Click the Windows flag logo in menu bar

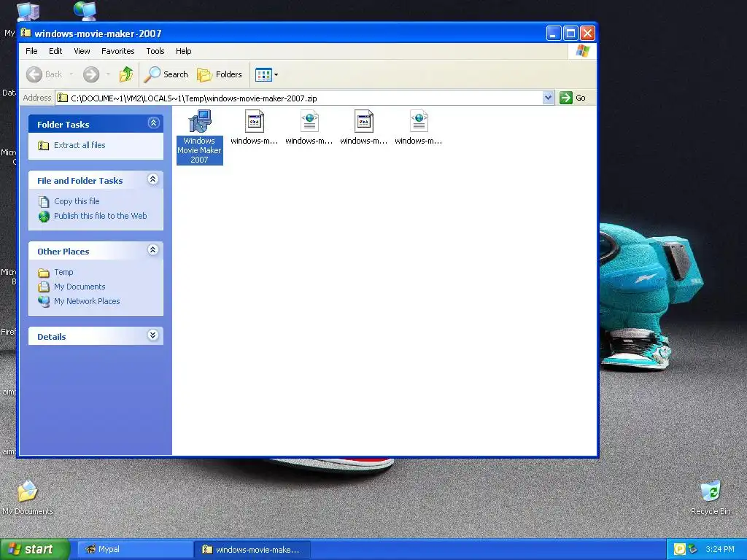coord(582,51)
